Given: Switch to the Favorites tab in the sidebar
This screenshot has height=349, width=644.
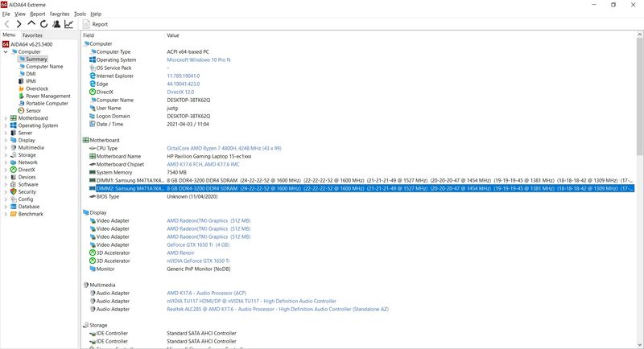Looking at the screenshot, I should pyautogui.click(x=32, y=35).
